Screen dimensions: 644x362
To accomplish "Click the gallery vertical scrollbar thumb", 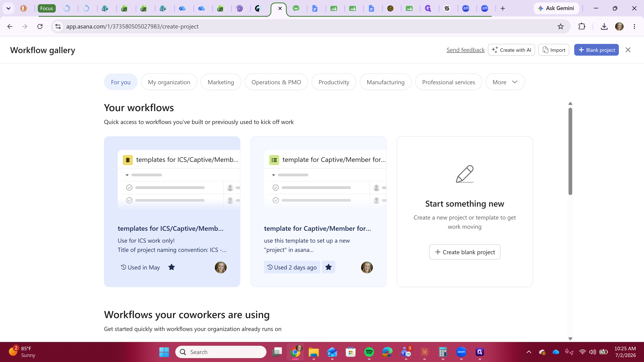I will pyautogui.click(x=570, y=151).
